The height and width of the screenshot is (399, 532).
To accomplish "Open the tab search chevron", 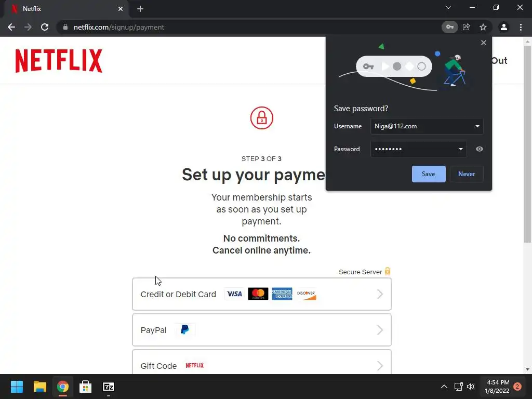I will 448,7.
